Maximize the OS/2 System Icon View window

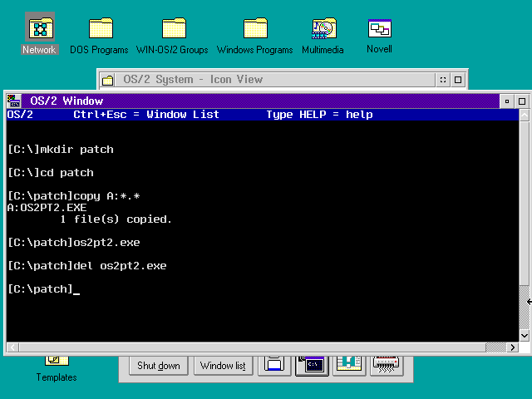458,80
